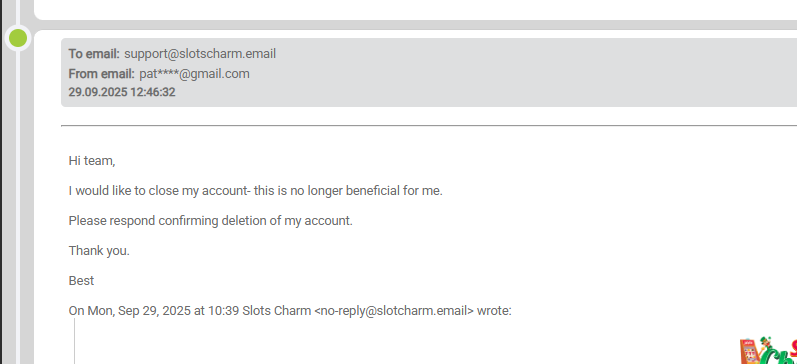
Task: Click the "Hi team," greeting line
Action: [x=92, y=161]
